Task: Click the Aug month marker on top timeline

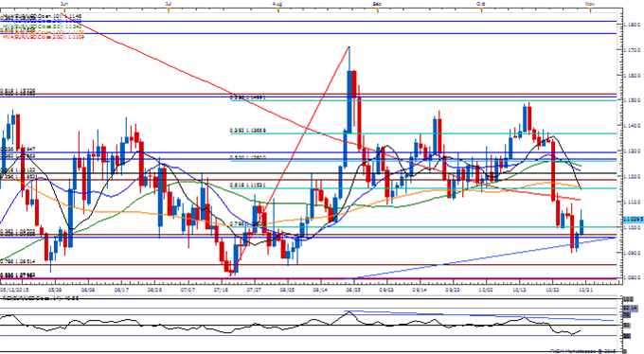Action: coord(277,4)
